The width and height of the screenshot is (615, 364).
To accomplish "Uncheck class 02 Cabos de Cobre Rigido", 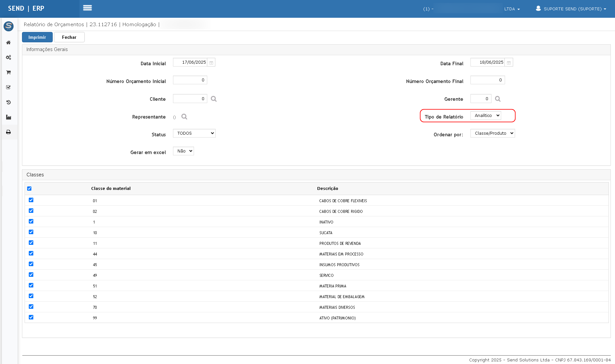I will pyautogui.click(x=31, y=211).
